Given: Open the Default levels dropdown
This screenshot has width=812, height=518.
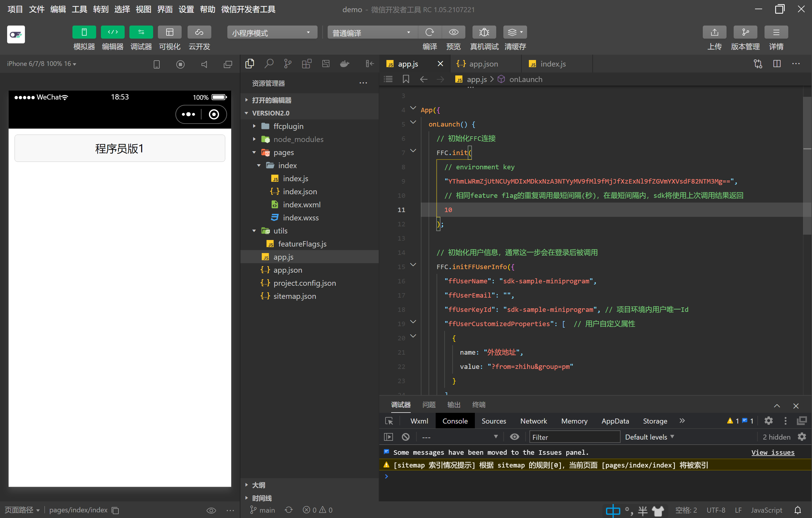Looking at the screenshot, I should click(649, 437).
